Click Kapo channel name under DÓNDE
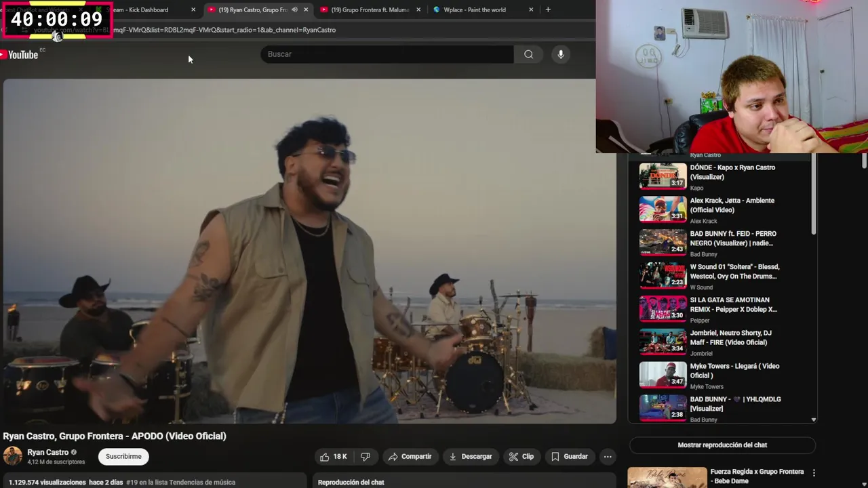 [x=696, y=188]
